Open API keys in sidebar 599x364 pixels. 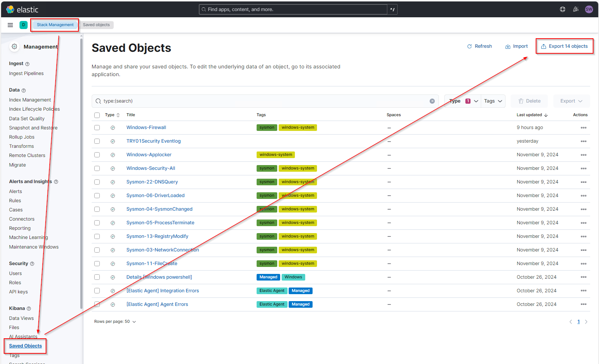click(x=18, y=292)
